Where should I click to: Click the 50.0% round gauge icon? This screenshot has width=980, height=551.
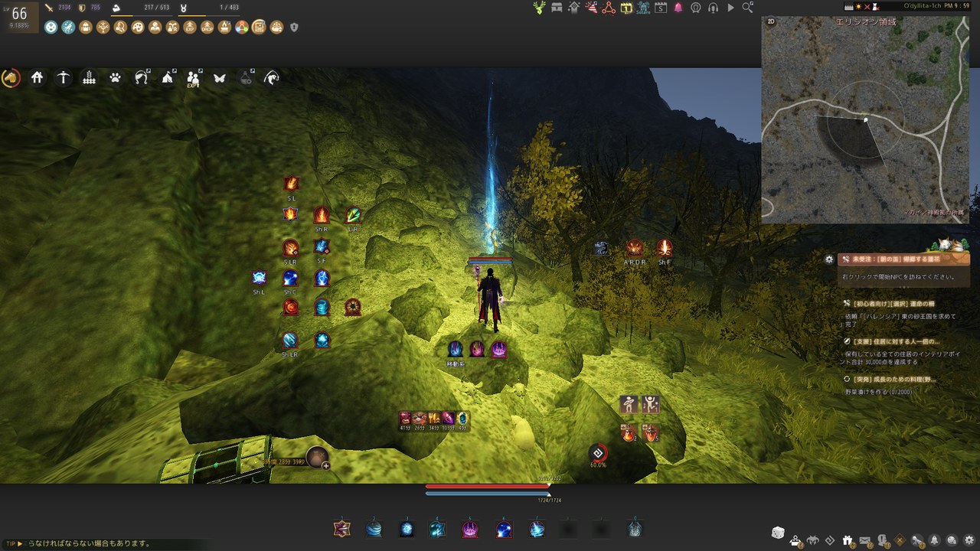[598, 453]
